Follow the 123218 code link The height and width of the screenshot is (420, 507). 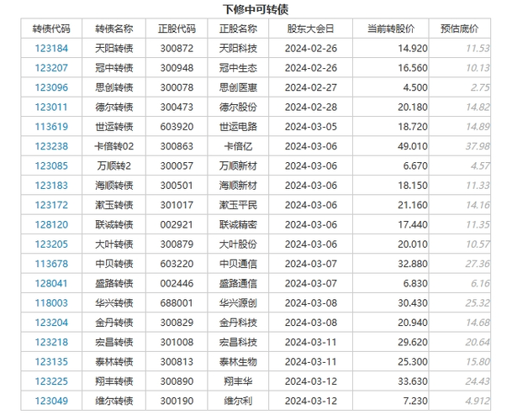(x=51, y=342)
